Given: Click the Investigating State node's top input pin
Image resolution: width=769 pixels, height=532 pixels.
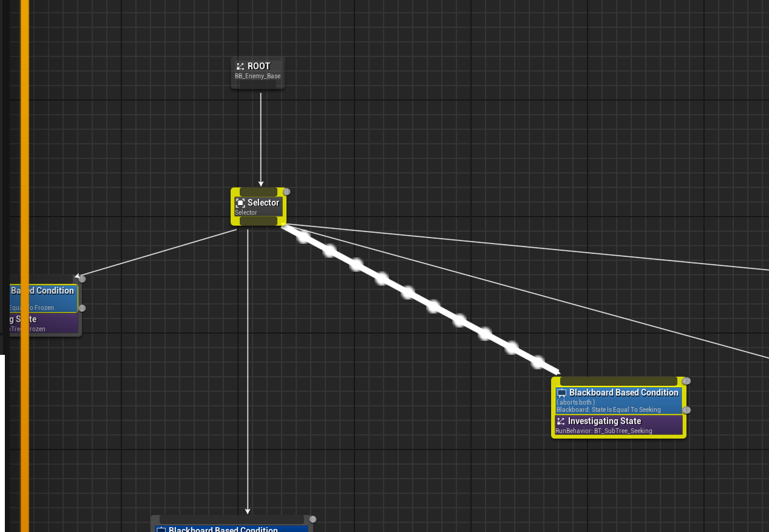Looking at the screenshot, I should 618,381.
